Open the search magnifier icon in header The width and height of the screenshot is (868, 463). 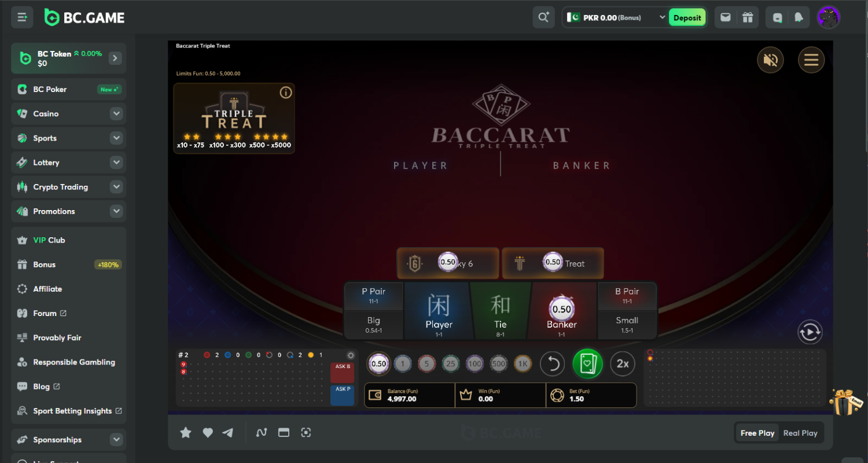[543, 17]
